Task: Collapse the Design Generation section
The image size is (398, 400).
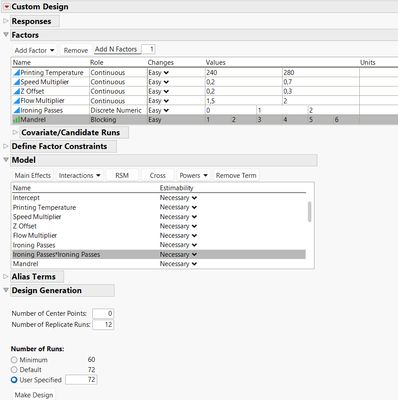Action: click(5, 290)
